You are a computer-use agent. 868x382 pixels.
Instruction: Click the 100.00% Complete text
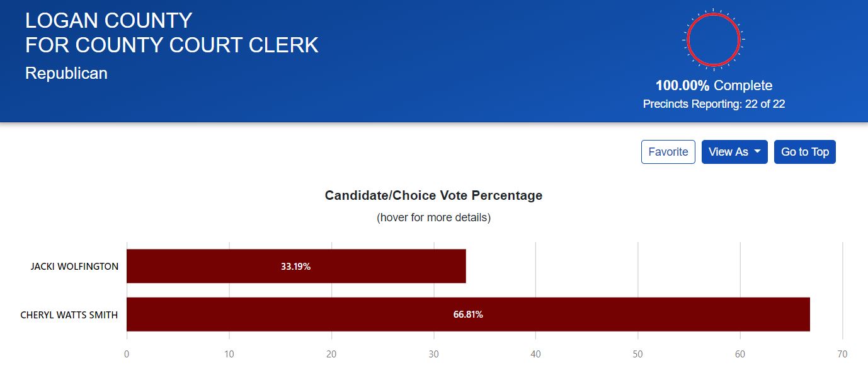pos(714,86)
